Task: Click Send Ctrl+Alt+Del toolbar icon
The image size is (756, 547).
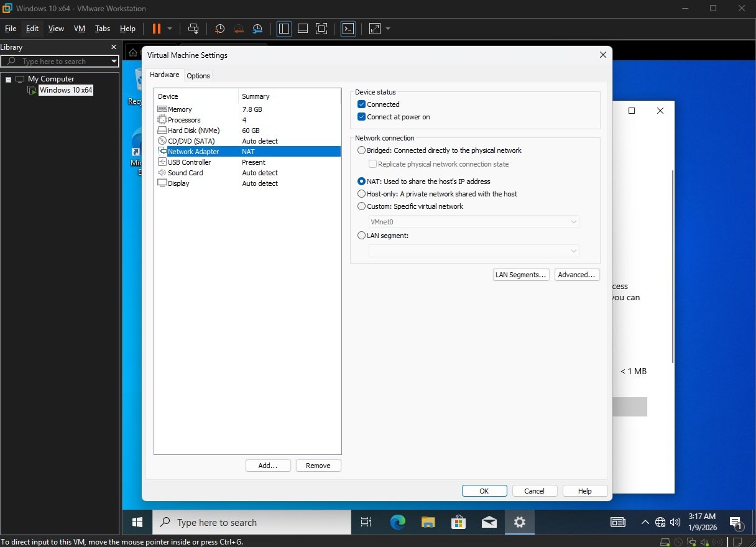Action: (193, 29)
